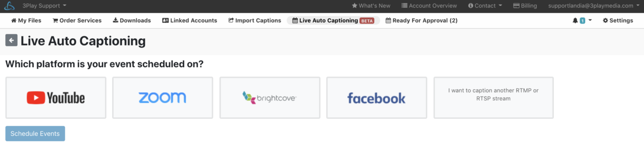The height and width of the screenshot is (156, 644).
Task: Go back using the arrow icon
Action: tap(11, 40)
